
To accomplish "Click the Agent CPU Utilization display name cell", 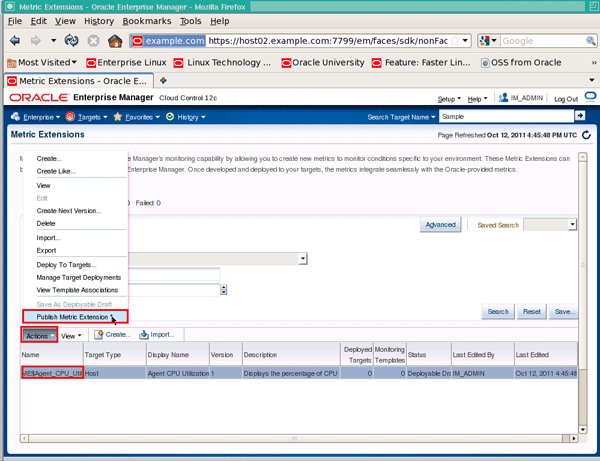I will (178, 373).
